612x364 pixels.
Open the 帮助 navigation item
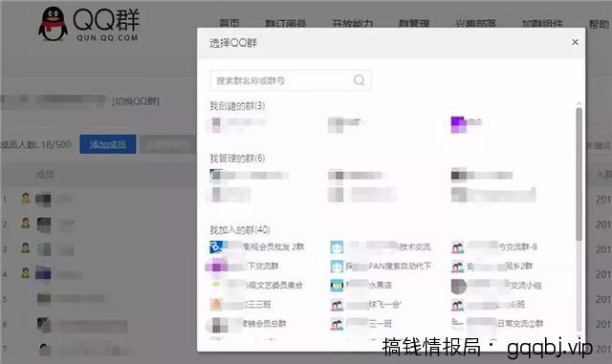coord(599,24)
